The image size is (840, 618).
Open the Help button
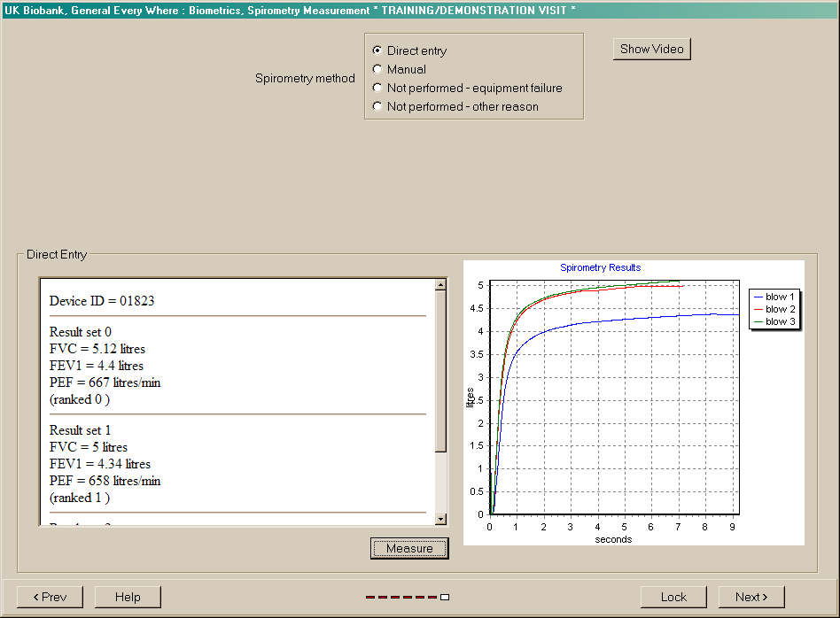coord(128,597)
